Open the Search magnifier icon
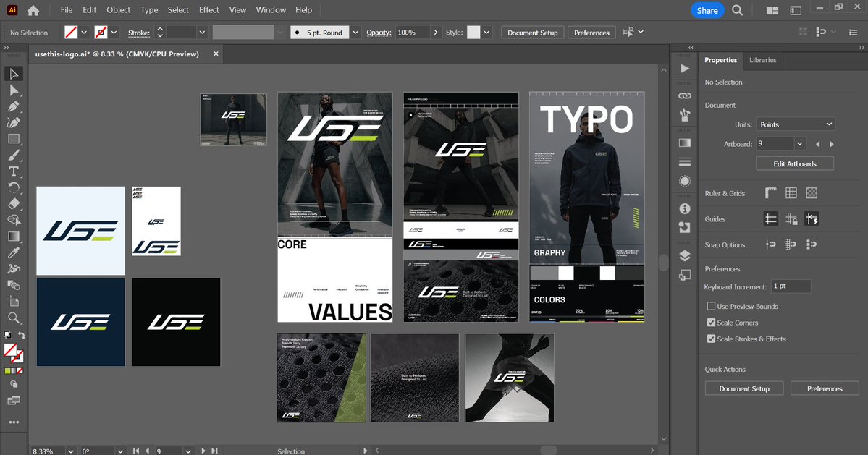This screenshot has height=455, width=868. [737, 10]
